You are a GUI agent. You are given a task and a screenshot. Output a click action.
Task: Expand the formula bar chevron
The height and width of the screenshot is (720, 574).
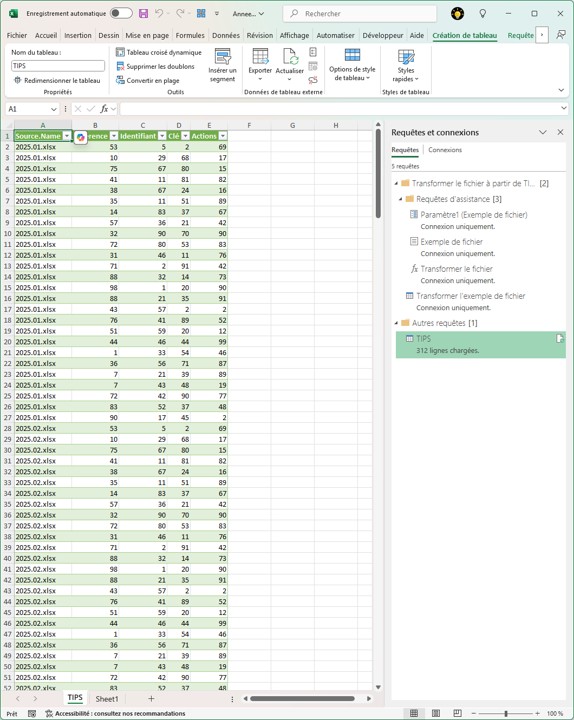(563, 108)
